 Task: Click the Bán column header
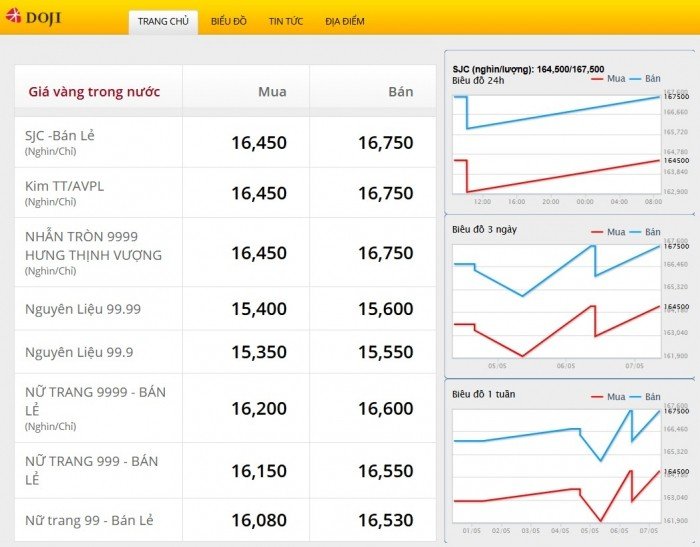tap(400, 92)
